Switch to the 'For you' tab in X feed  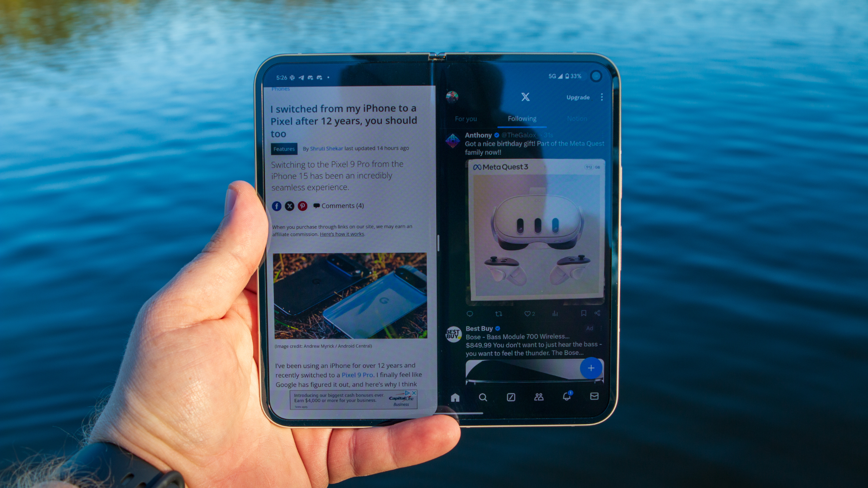point(466,118)
